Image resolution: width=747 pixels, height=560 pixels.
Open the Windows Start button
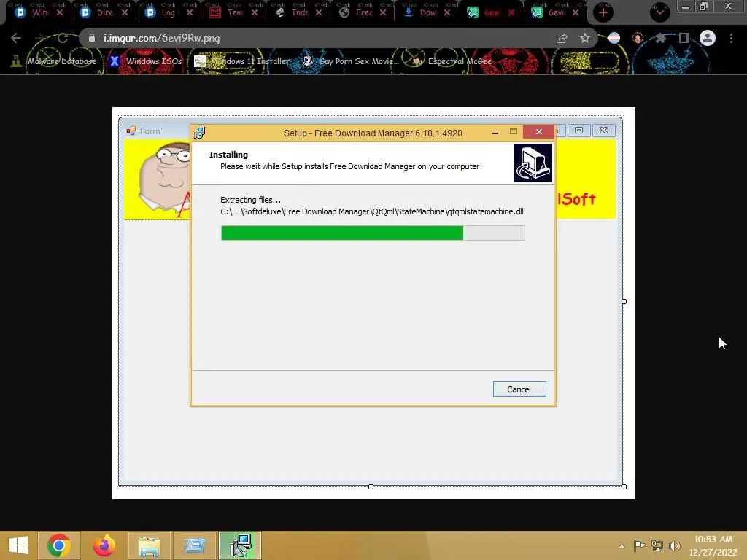(18, 545)
